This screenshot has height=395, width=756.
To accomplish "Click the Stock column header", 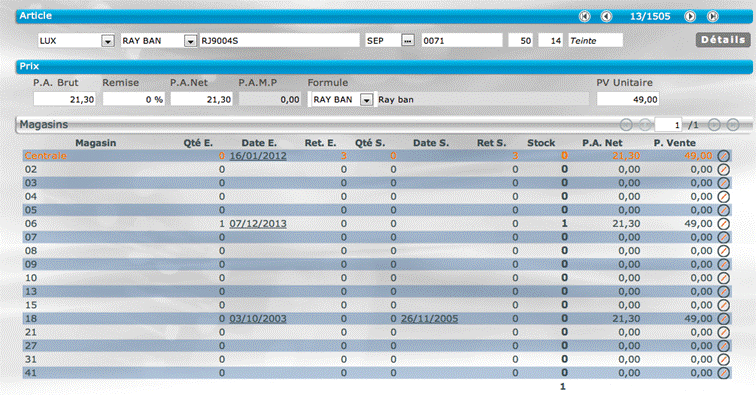I will point(541,143).
